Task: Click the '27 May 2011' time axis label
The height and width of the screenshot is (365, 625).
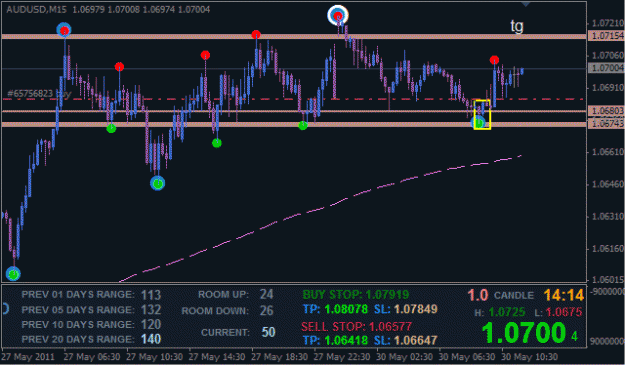Action: (x=28, y=357)
